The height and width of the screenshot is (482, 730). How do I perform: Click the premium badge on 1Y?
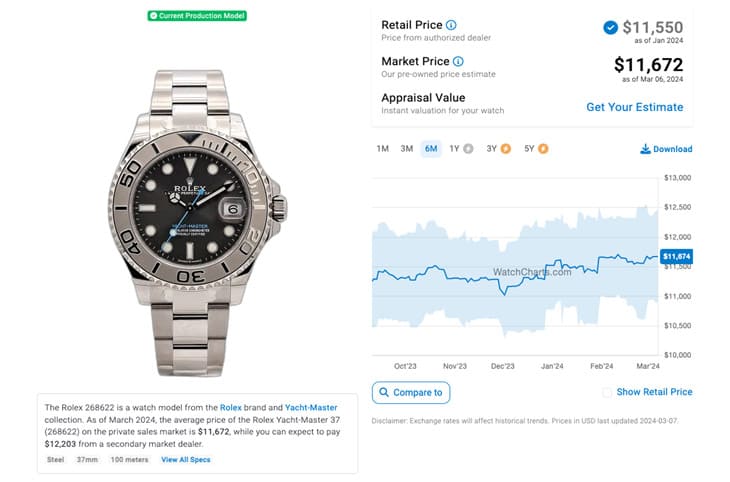468,149
